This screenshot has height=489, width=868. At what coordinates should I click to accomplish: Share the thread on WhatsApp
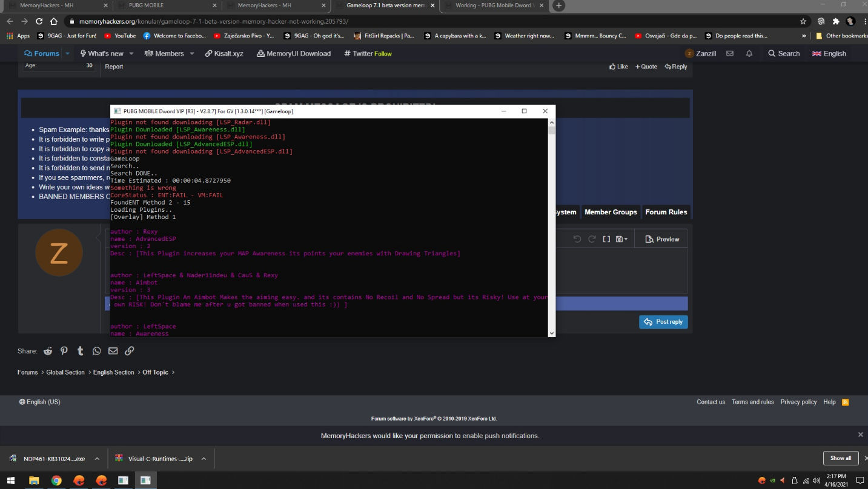click(97, 351)
